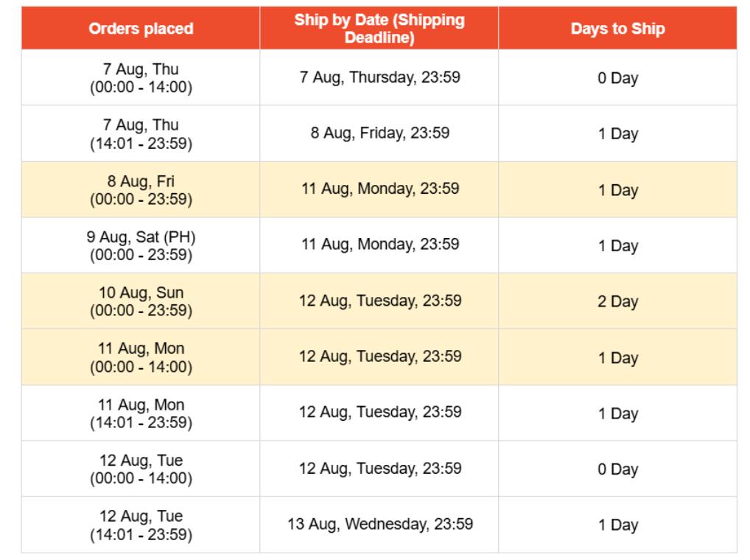750x560 pixels.
Task: Click the "13 Aug, Wednesday, 23:59" deadline cell
Action: (379, 525)
